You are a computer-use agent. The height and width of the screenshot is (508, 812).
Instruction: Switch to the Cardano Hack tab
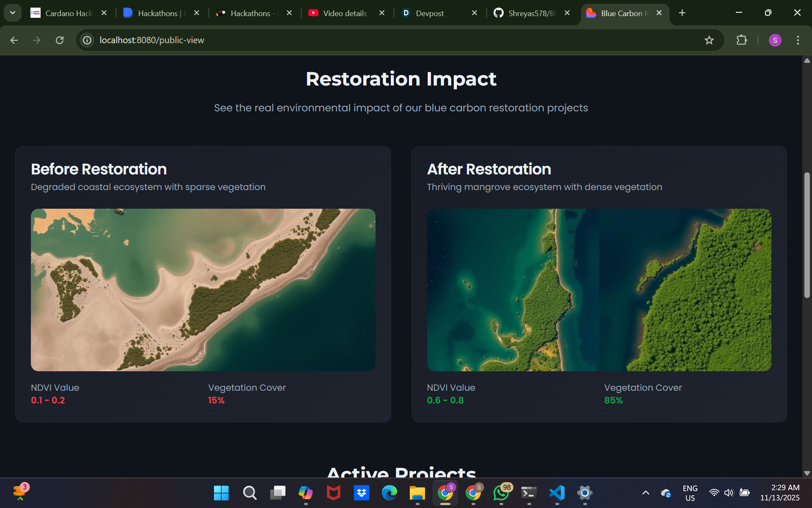(x=69, y=13)
